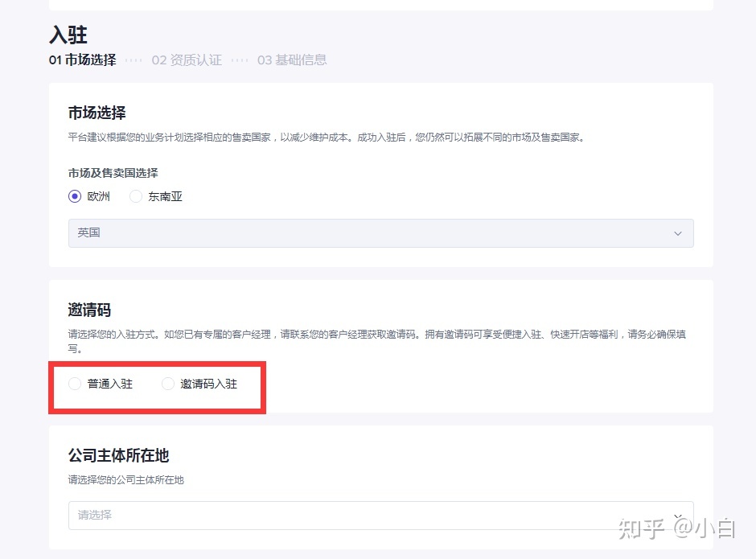Click the 公司主体所在地 section heading
Image resolution: width=756 pixels, height=559 pixels.
118,455
